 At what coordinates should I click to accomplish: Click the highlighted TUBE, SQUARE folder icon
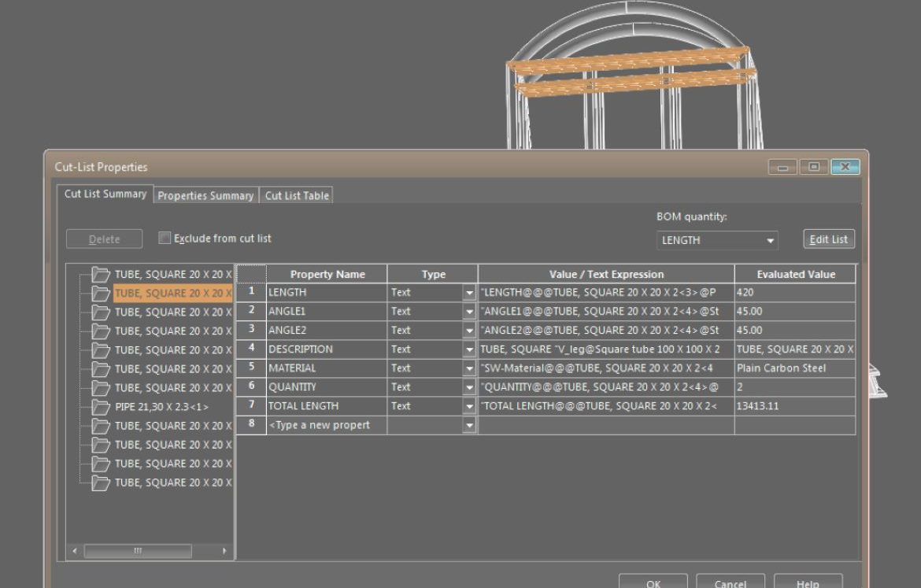[101, 294]
